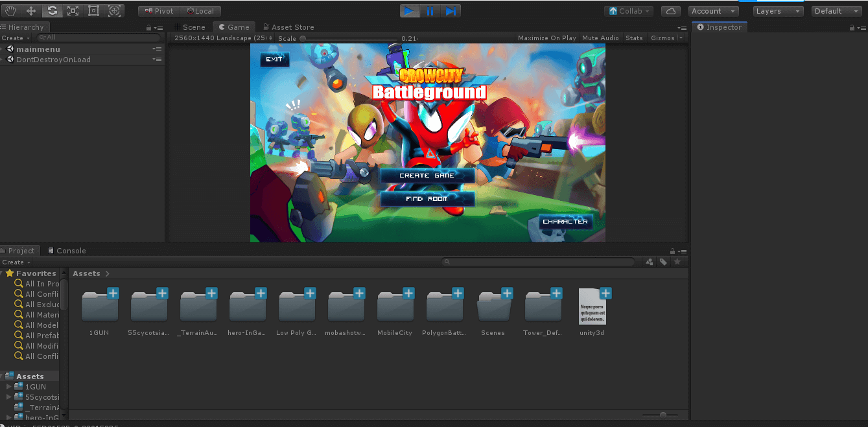Open the Project panel options menu
Screen dimensions: 868x427
coord(682,251)
